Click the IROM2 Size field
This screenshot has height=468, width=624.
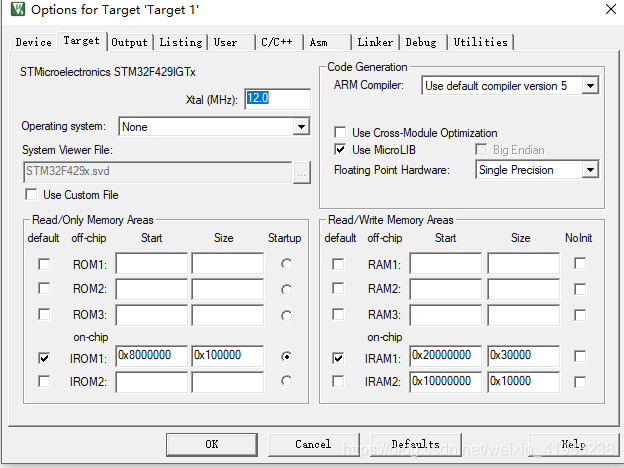tap(228, 382)
